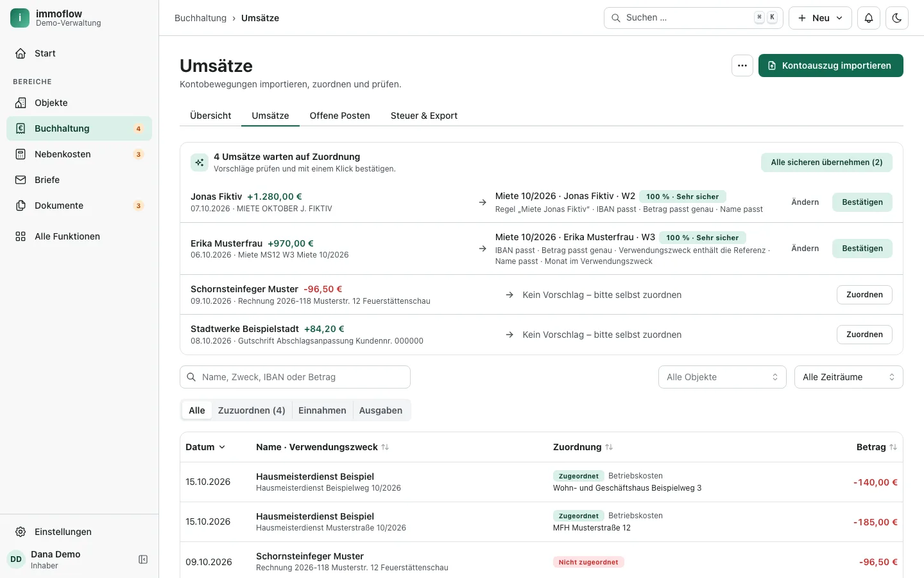924x578 pixels.
Task: Open the Steuer & Export tab
Action: [424, 116]
